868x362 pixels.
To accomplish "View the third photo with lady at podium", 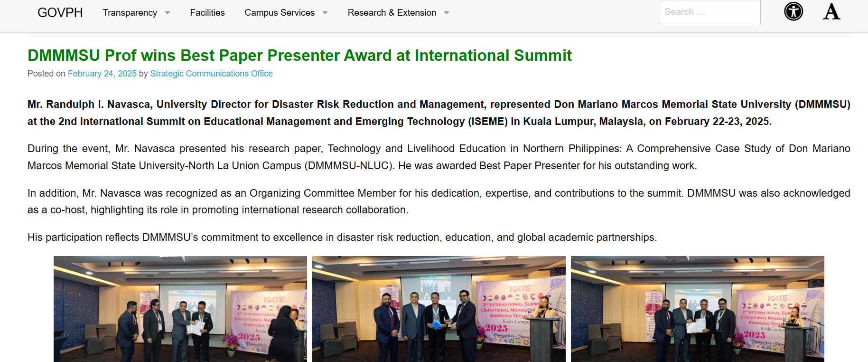I will 698,309.
